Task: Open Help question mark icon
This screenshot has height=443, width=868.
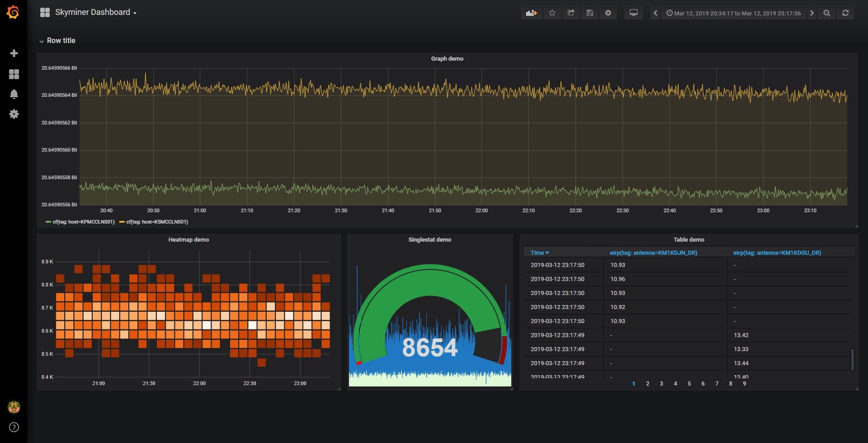Action: [x=14, y=427]
